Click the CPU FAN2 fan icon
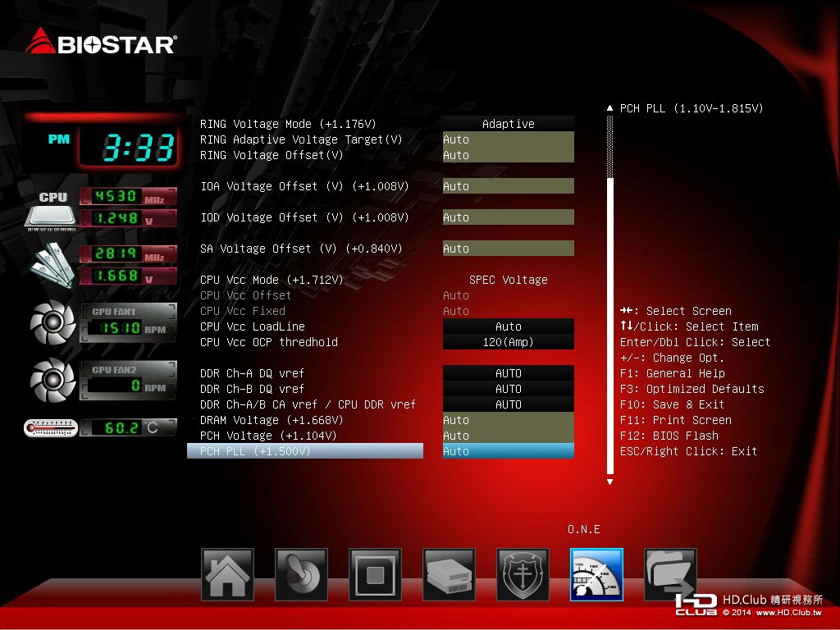Screen dimensions: 840x630 (x=52, y=381)
